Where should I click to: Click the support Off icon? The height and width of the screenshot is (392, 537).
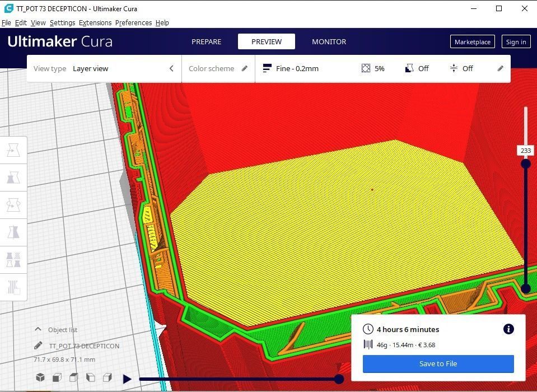point(409,68)
